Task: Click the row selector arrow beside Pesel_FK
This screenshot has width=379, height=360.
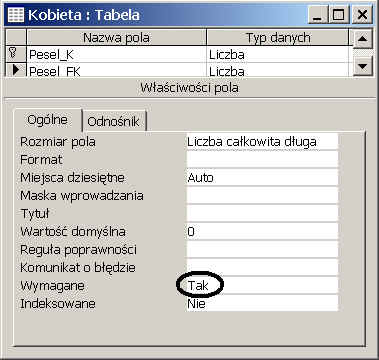Action: (15, 70)
